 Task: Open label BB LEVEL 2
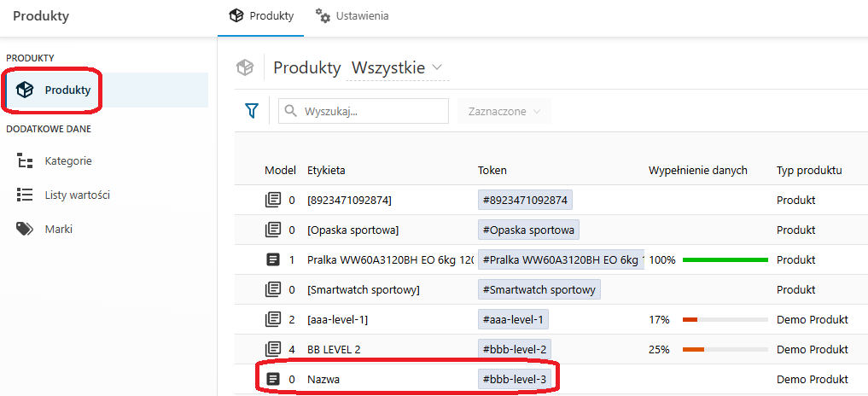335,349
